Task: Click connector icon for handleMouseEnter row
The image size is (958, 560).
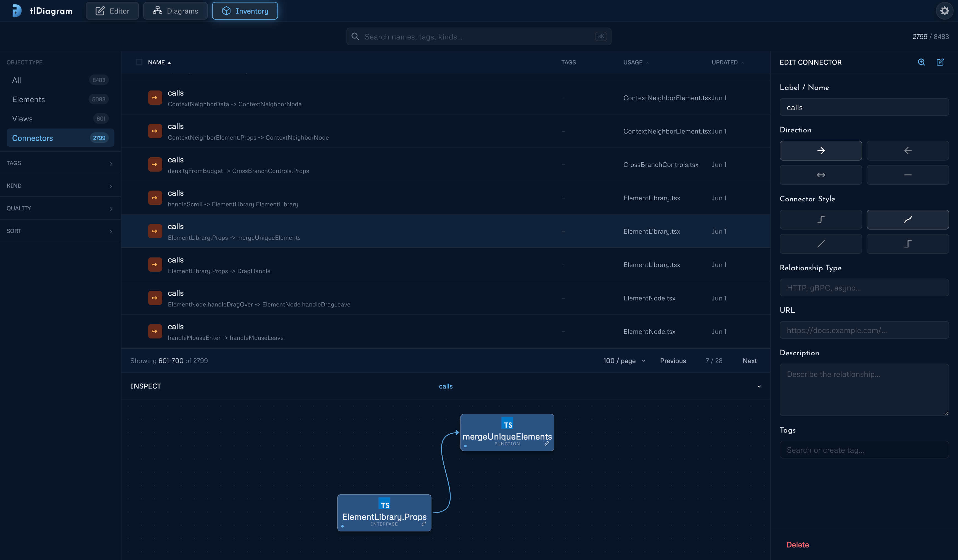Action: [155, 332]
